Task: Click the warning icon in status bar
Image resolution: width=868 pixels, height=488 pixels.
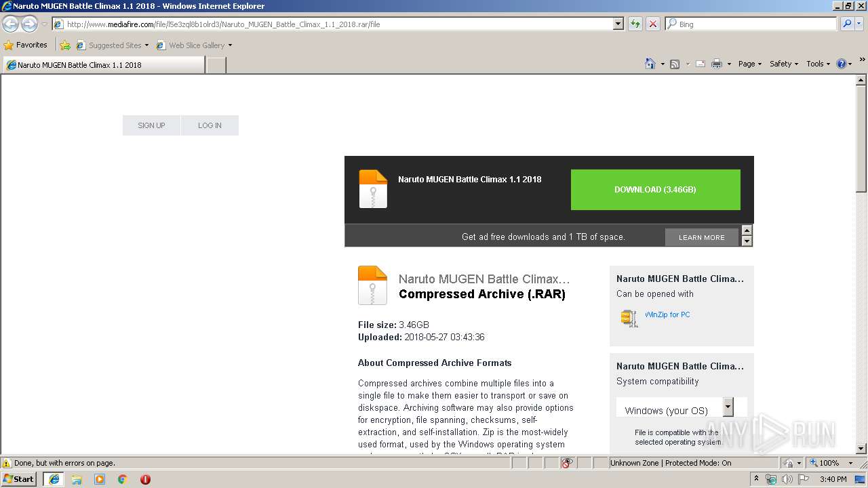Action: [7, 463]
